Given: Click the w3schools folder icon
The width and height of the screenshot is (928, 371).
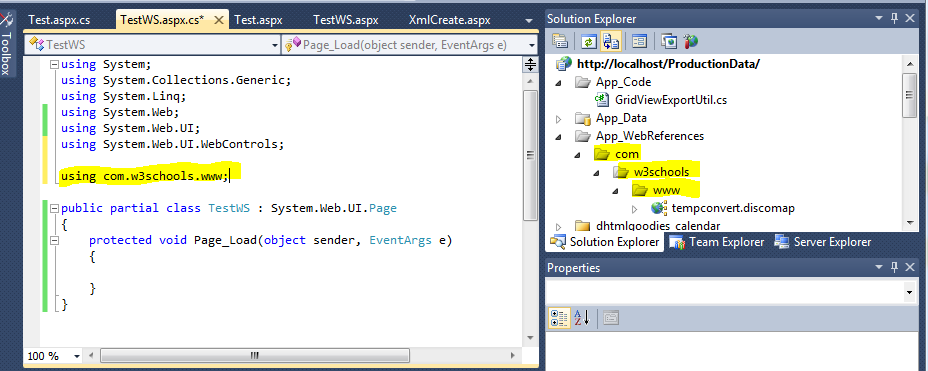Looking at the screenshot, I should click(x=621, y=172).
